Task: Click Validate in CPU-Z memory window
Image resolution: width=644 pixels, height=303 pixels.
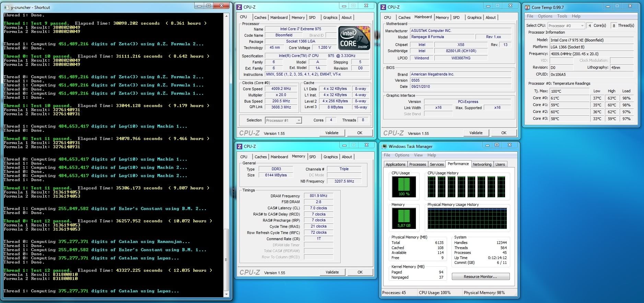Action: pyautogui.click(x=332, y=272)
